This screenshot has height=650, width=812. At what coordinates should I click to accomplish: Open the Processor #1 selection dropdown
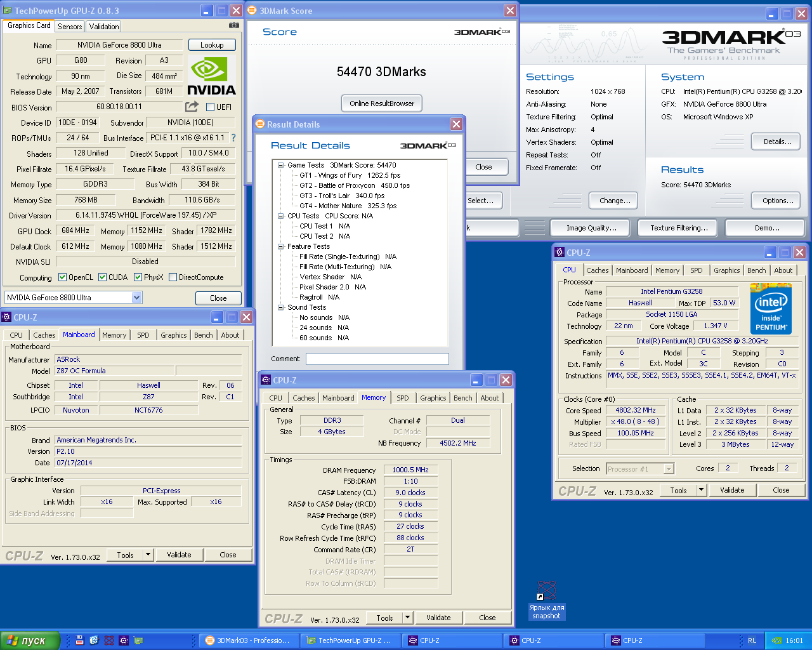(x=669, y=469)
